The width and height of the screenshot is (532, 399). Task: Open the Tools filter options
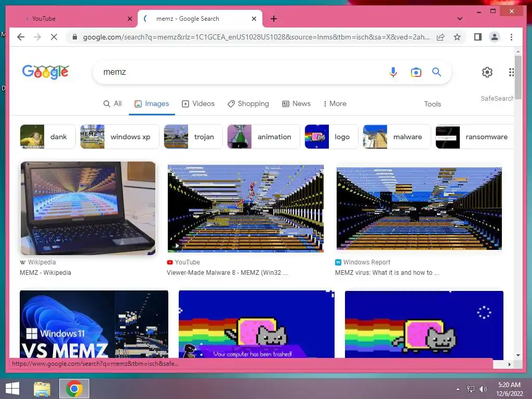[432, 104]
